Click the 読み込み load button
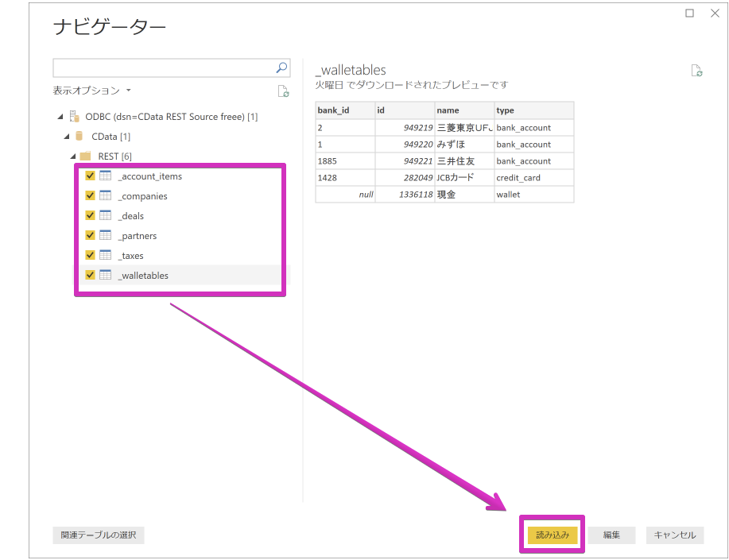This screenshot has width=729, height=560. tap(552, 535)
